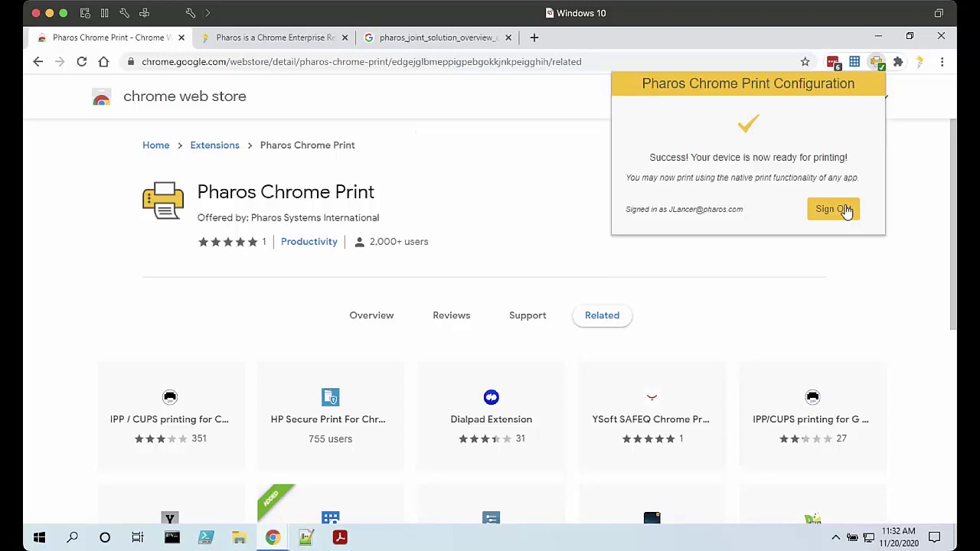Open Task View in taskbar
The width and height of the screenshot is (980, 551).
[x=138, y=537]
